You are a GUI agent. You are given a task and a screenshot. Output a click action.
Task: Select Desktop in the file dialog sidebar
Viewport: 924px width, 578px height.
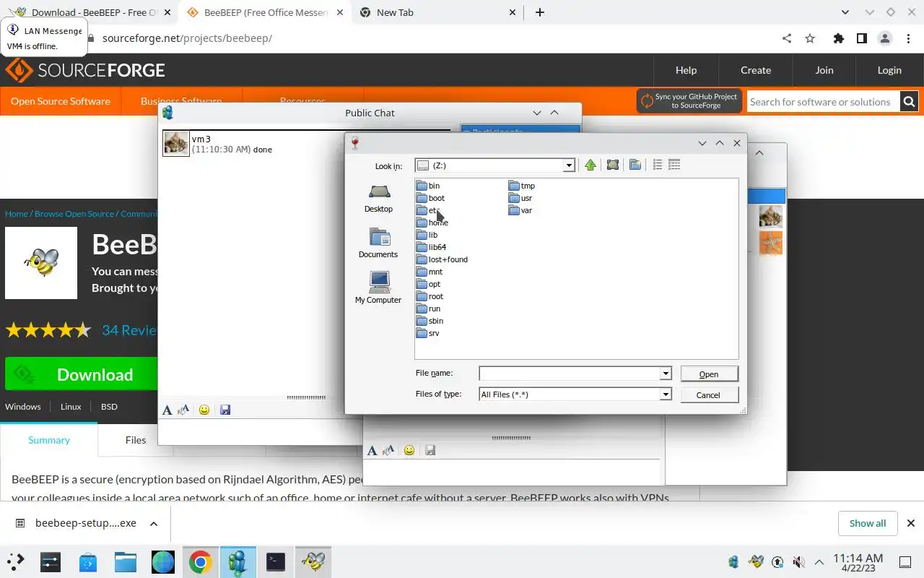coord(379,198)
